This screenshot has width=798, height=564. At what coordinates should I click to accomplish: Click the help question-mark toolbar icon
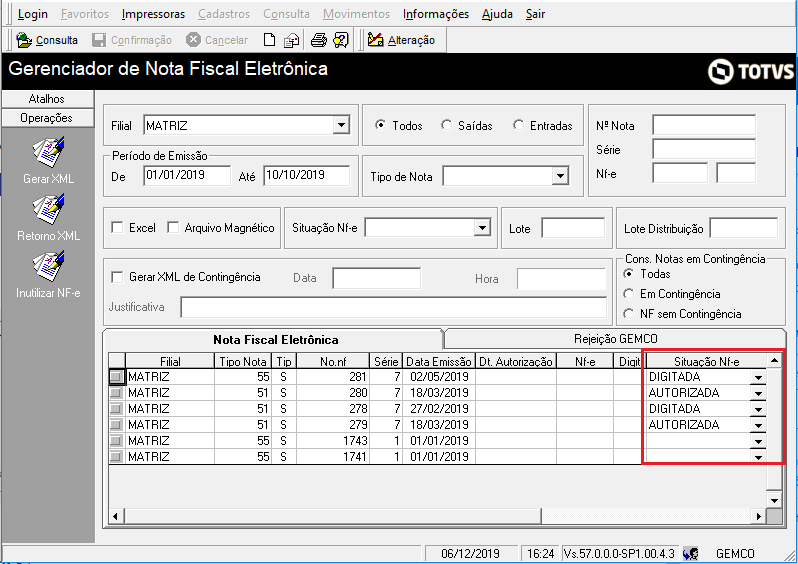point(340,40)
